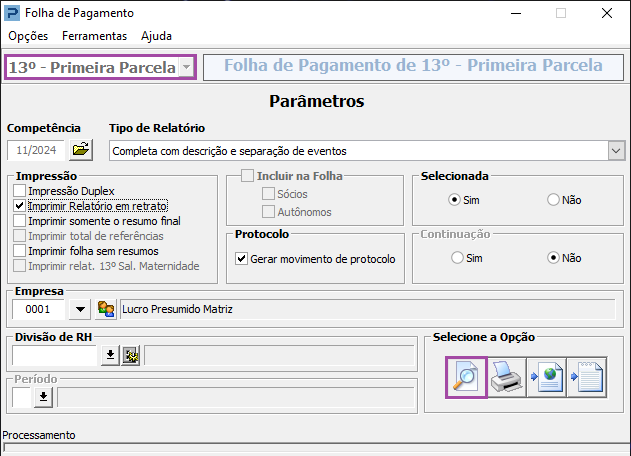Click the Parâmetros heading
Screen dimensions: 631x456
pyautogui.click(x=317, y=101)
